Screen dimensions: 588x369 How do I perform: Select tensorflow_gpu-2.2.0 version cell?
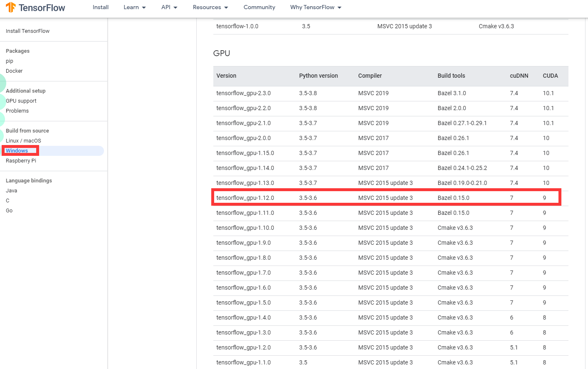[x=244, y=108]
